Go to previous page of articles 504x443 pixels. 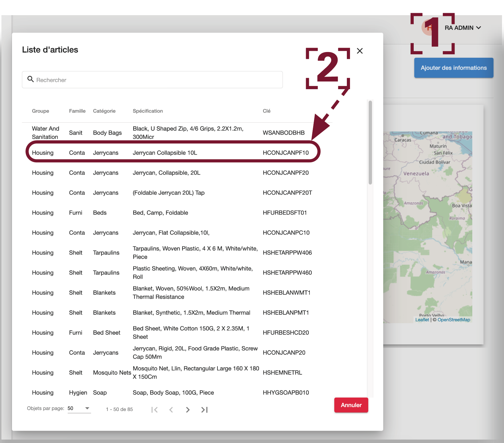(x=171, y=410)
